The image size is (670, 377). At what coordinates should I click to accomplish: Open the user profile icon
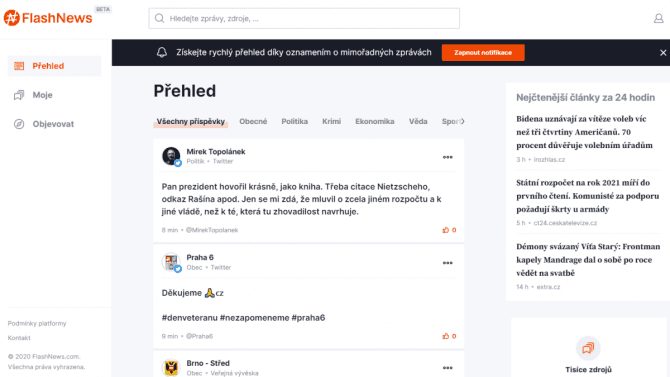tap(658, 18)
